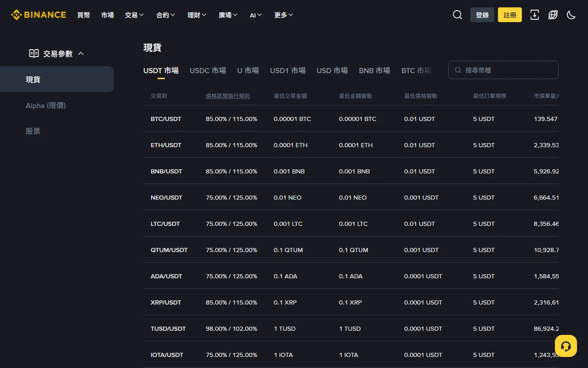Click the 最低訂單規模 column header
Image resolution: width=588 pixels, height=368 pixels.
490,96
